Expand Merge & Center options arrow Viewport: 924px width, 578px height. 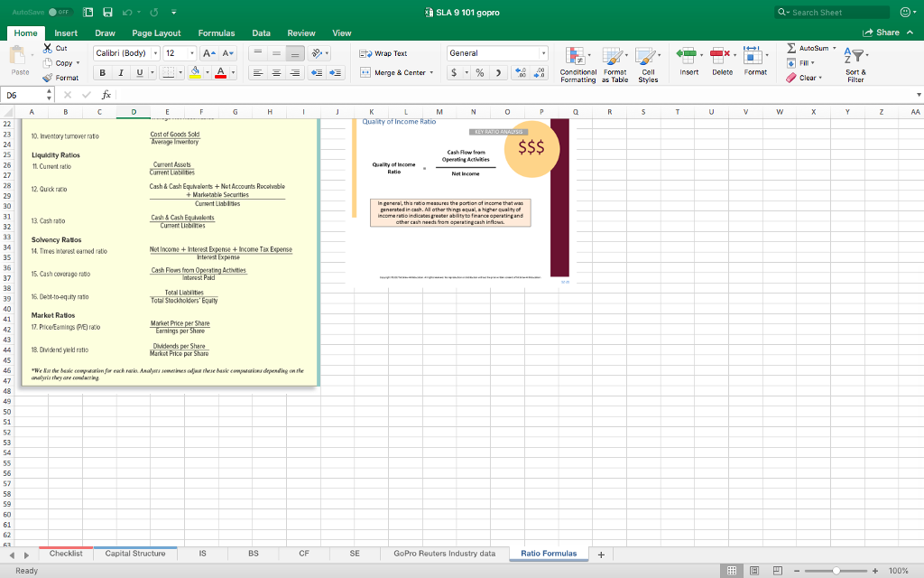click(x=431, y=72)
